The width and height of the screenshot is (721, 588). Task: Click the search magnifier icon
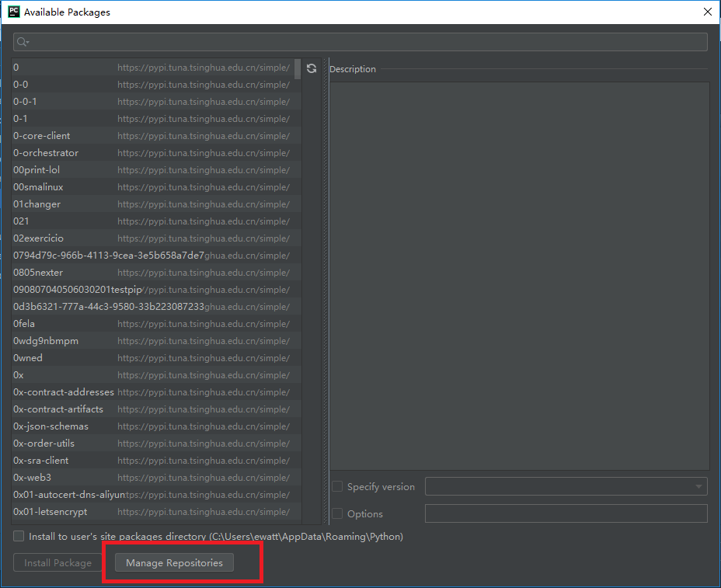[x=21, y=41]
